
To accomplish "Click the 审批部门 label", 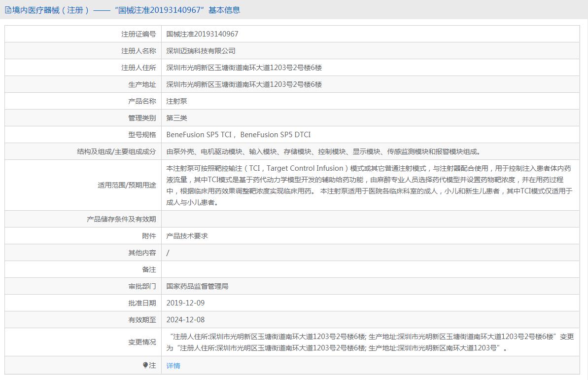I will pos(142,286).
